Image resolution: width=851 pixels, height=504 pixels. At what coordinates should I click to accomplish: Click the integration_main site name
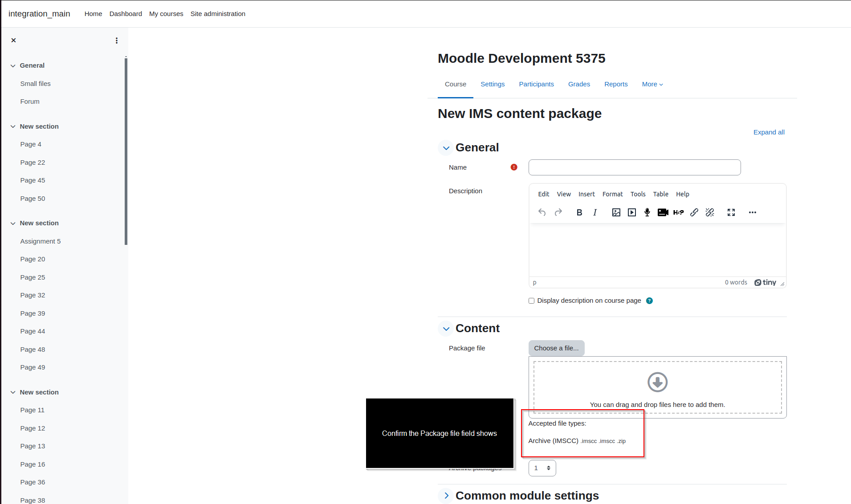tap(39, 14)
